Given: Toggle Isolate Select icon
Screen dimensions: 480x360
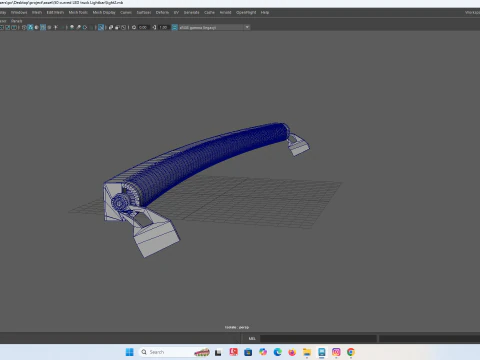Looking at the screenshot, I should click(x=101, y=27).
